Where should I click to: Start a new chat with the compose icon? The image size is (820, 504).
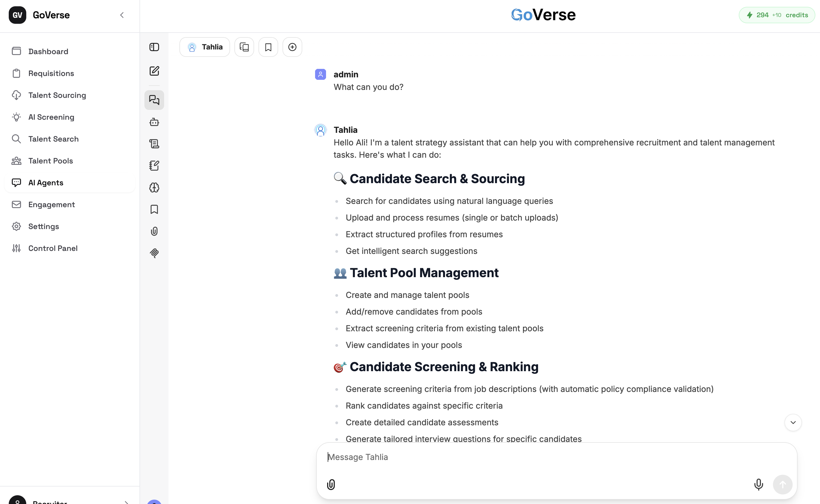pyautogui.click(x=154, y=71)
